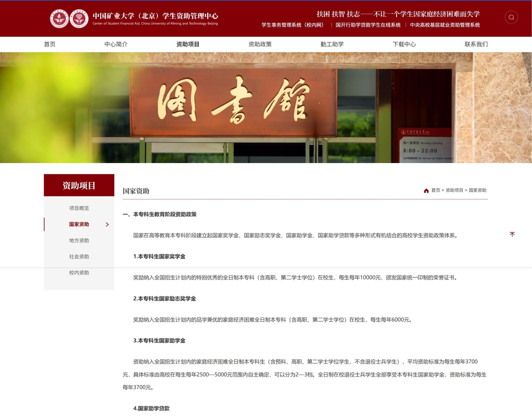Open the 中心简介 navigation menu
Viewport: 532px width, 419px height.
[116, 44]
